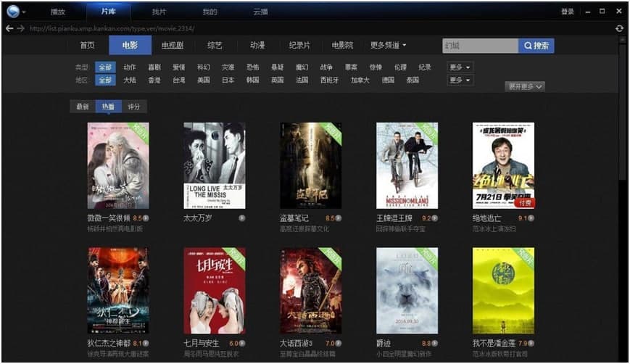
Task: Open the 盗墓笔记 poster
Action: [310, 165]
